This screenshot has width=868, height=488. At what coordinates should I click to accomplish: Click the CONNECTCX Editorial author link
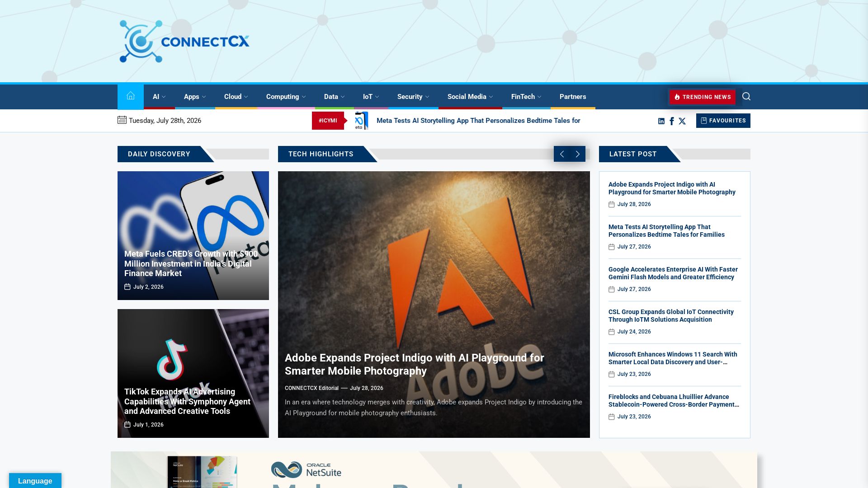(x=311, y=388)
